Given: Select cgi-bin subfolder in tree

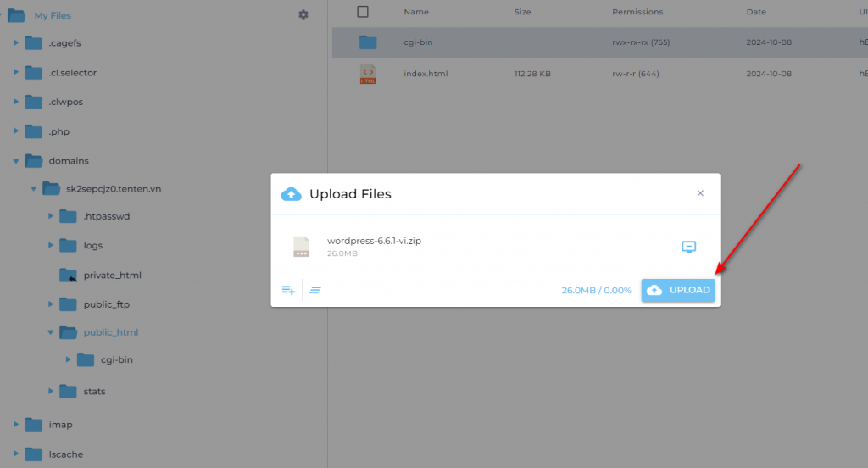Looking at the screenshot, I should (117, 359).
